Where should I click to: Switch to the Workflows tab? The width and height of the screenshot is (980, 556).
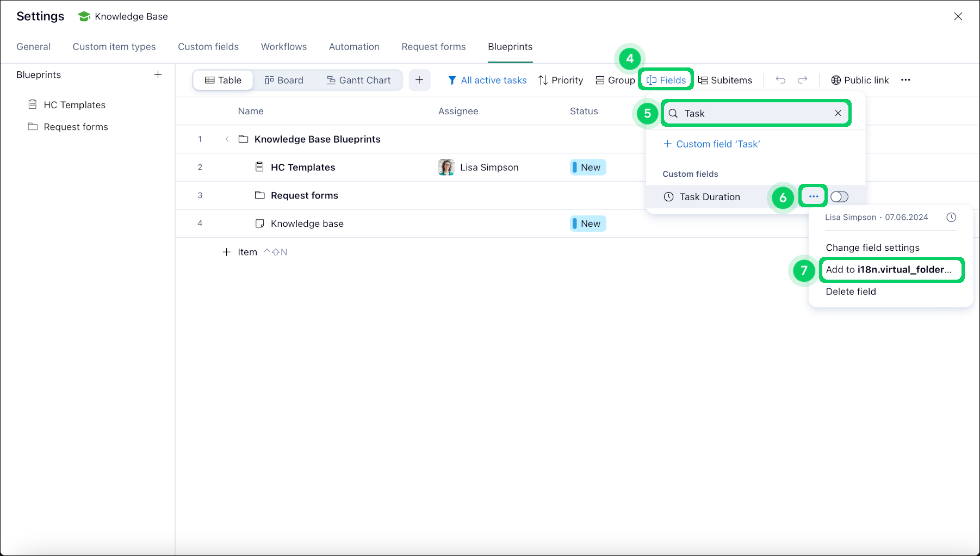pos(283,47)
